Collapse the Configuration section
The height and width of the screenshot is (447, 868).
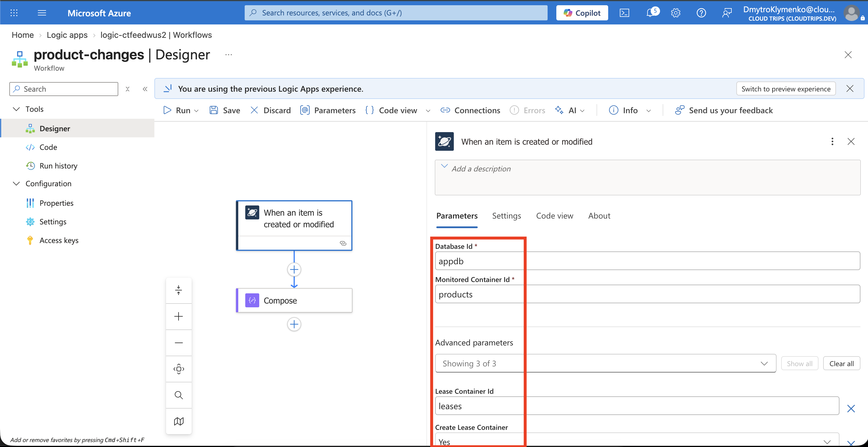point(16,183)
